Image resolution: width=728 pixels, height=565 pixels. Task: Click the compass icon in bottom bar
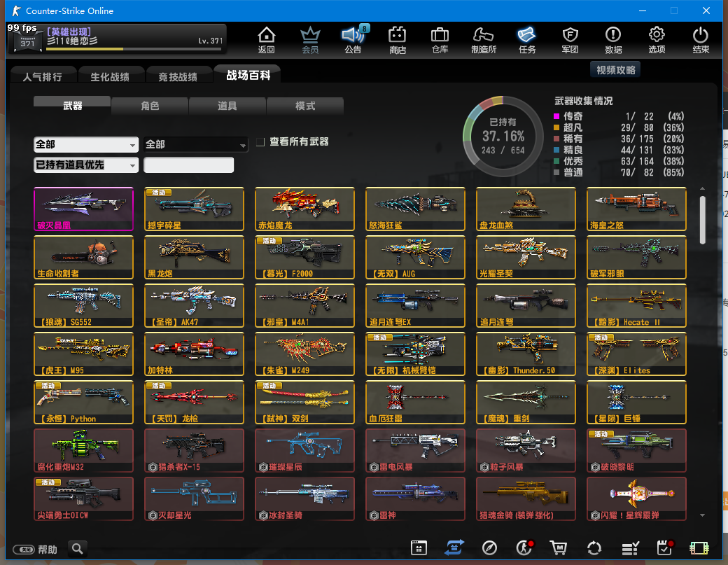click(489, 547)
